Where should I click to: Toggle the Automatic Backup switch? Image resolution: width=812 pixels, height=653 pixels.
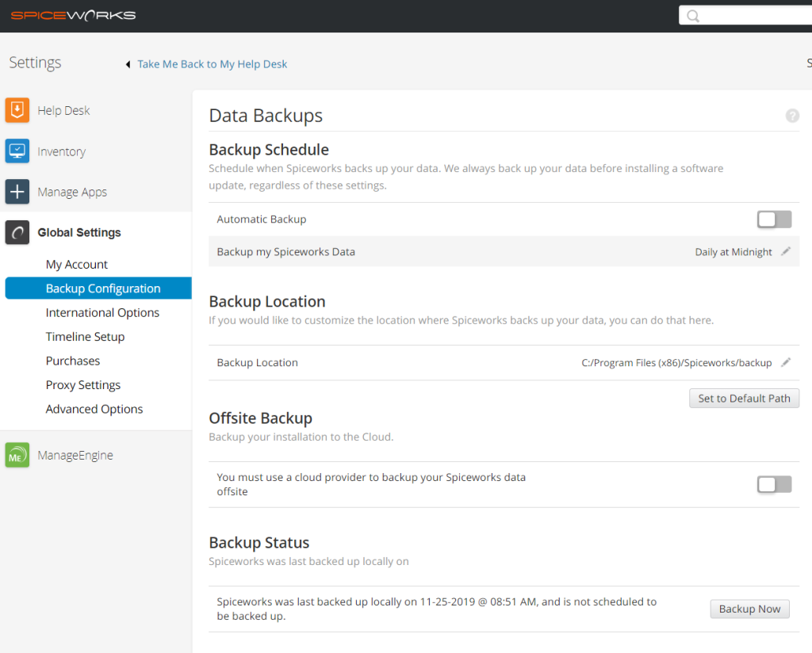[x=774, y=220]
